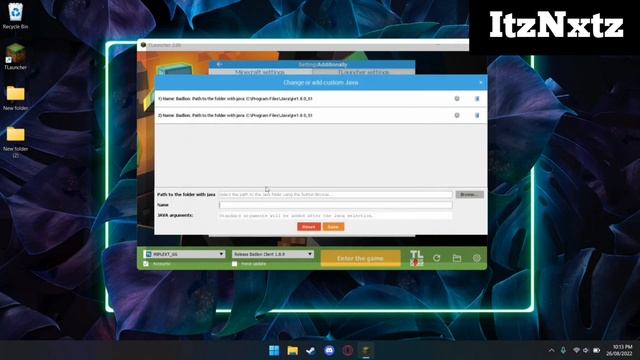Open Discord from the taskbar
This screenshot has width=640, height=360.
click(x=329, y=351)
